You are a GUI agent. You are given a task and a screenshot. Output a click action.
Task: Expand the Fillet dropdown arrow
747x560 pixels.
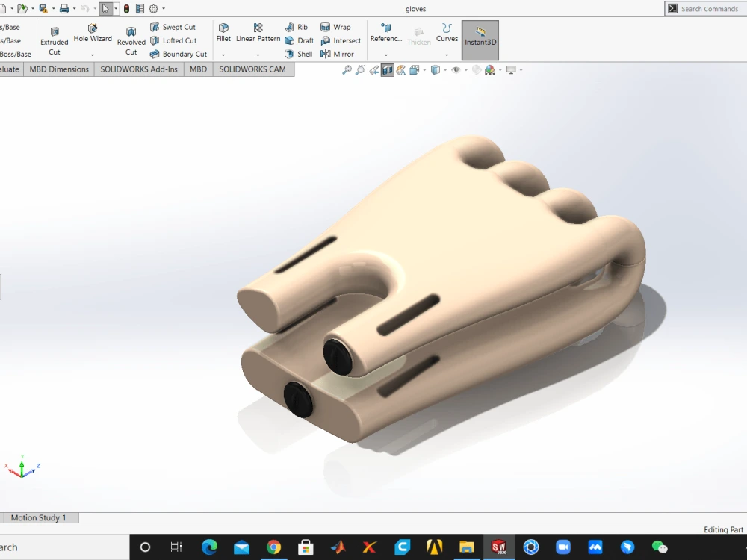223,55
